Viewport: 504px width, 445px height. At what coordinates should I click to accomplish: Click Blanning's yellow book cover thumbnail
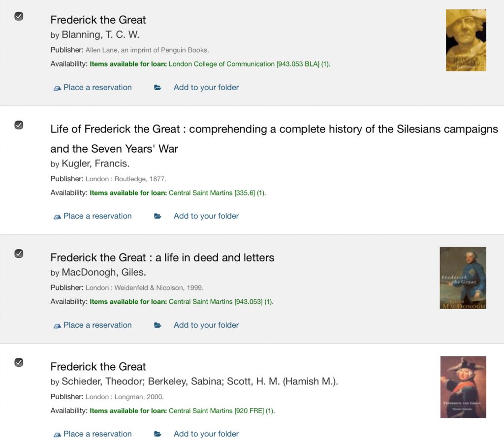[x=466, y=40]
